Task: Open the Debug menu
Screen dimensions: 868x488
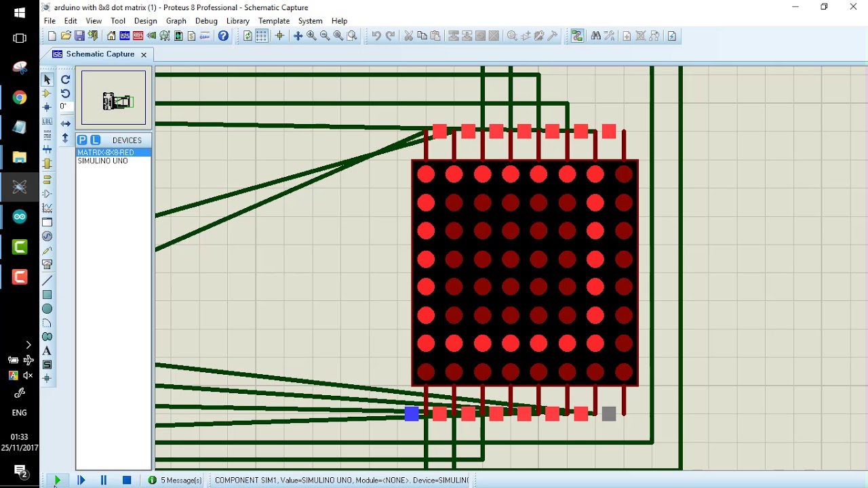Action: (x=206, y=21)
